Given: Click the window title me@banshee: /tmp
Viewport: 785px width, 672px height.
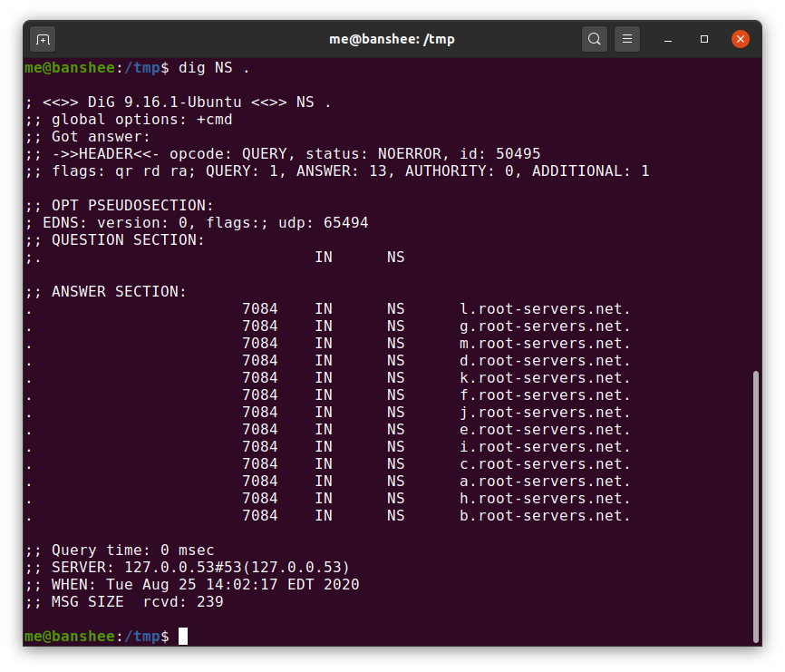Looking at the screenshot, I should (x=392, y=39).
